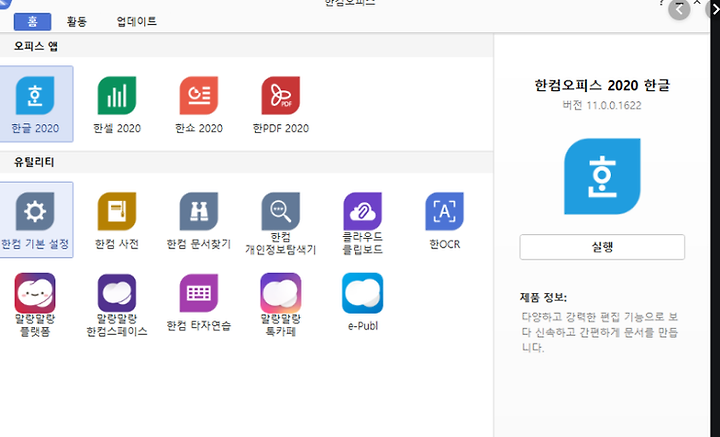This screenshot has height=437, width=720.
Task: Open the 클라우드 클립보드 icon
Action: (x=362, y=211)
